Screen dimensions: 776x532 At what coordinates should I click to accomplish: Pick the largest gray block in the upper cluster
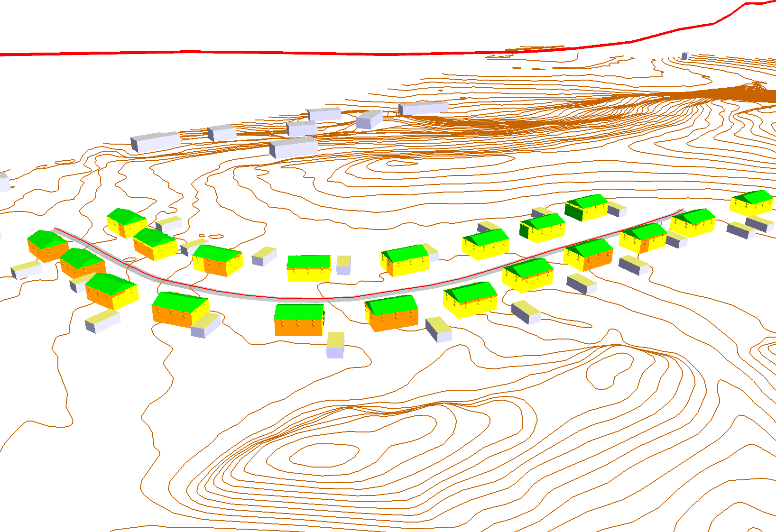point(294,147)
